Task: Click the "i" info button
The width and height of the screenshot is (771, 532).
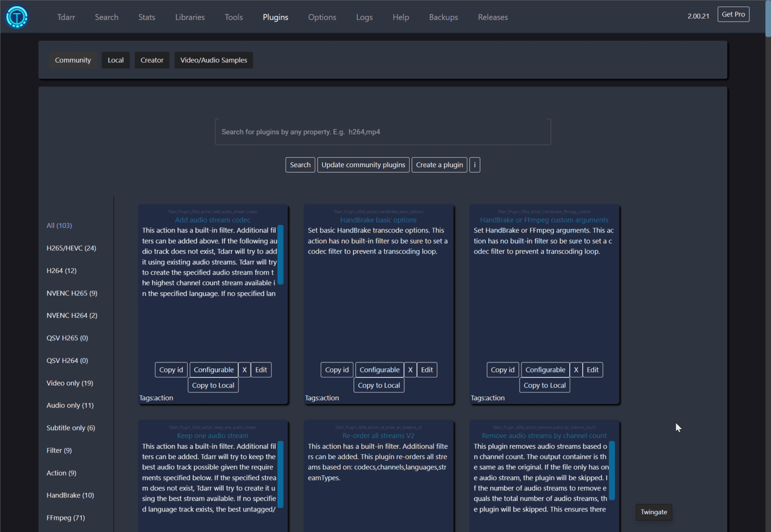Action: tap(474, 165)
